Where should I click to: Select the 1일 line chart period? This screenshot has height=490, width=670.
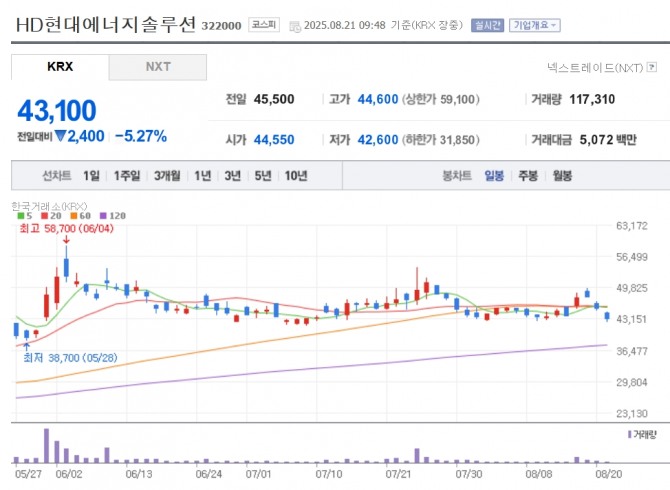tap(91, 176)
